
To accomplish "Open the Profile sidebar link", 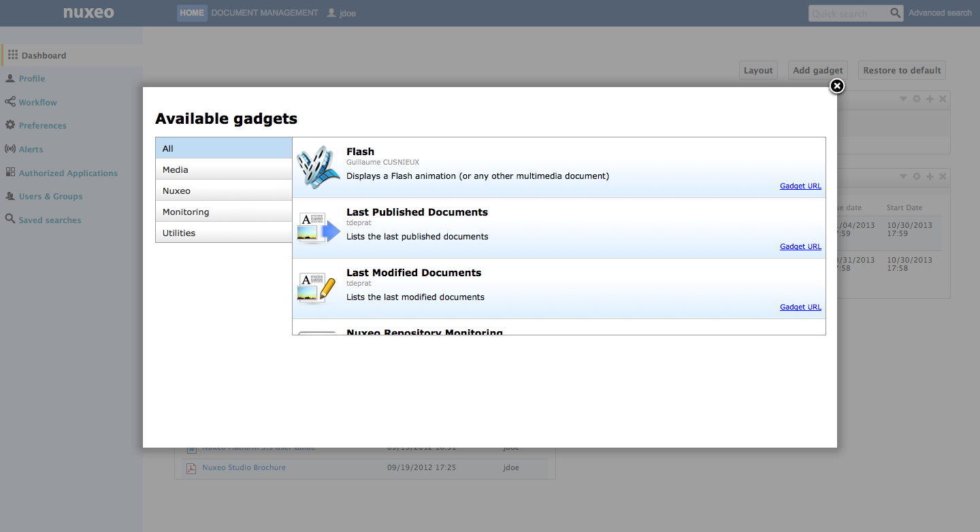I will point(32,79).
